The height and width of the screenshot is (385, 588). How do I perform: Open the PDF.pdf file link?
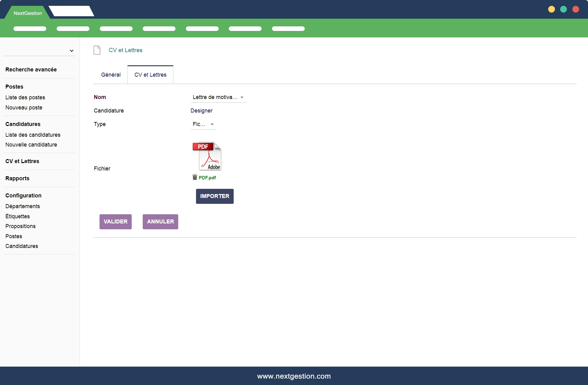[x=207, y=178]
